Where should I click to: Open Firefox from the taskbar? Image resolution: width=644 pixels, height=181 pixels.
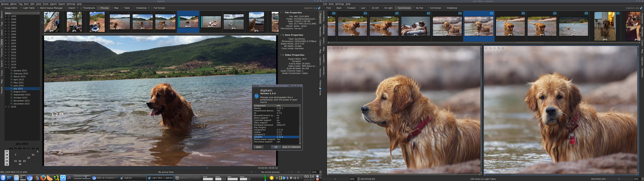click(x=43, y=178)
